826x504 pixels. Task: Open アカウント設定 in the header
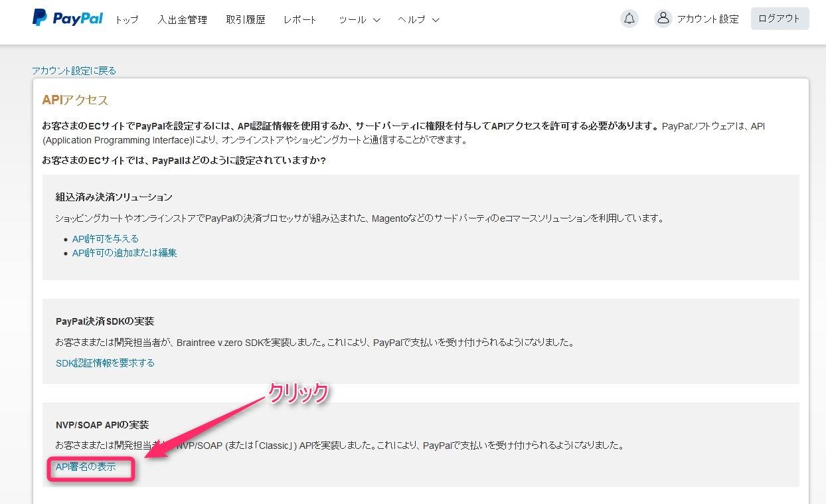[708, 19]
